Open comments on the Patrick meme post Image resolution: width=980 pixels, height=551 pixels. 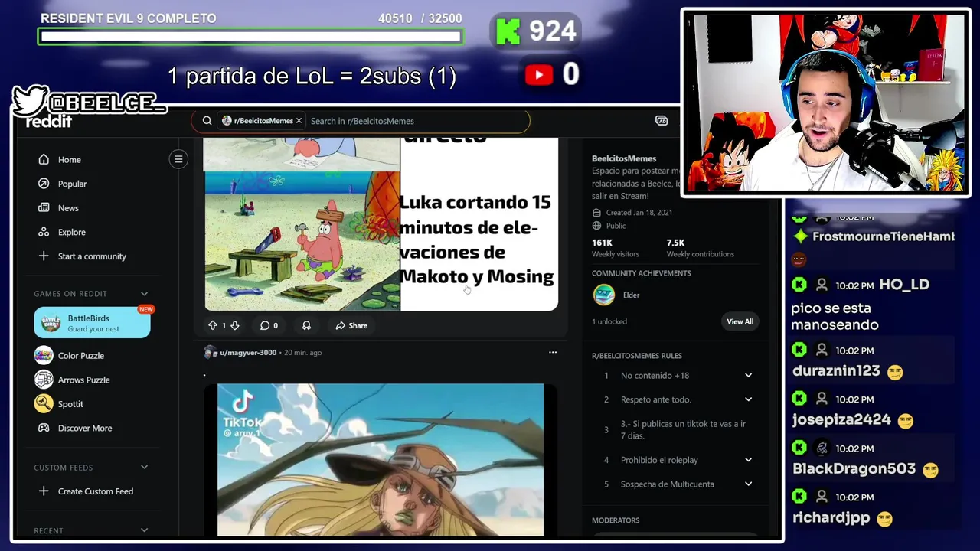[x=269, y=325]
